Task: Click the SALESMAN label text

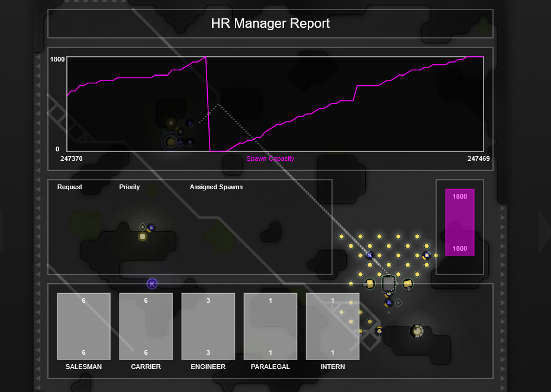Action: tap(83, 367)
